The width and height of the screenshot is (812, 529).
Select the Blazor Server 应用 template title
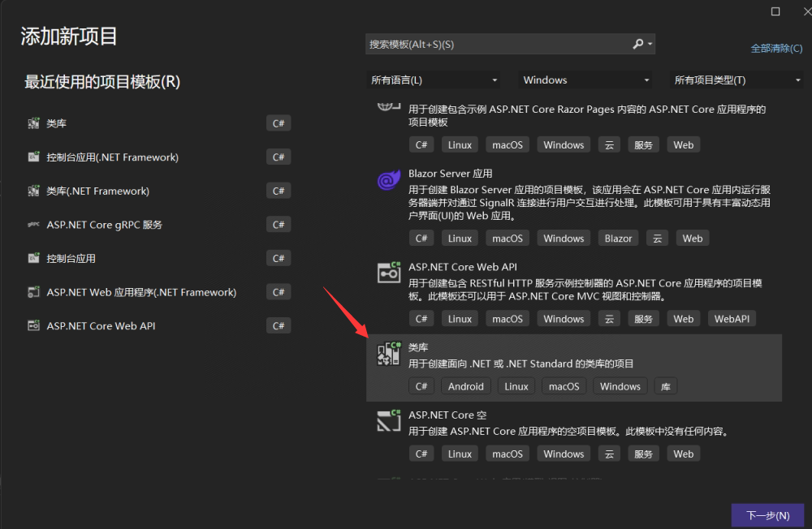coord(450,174)
